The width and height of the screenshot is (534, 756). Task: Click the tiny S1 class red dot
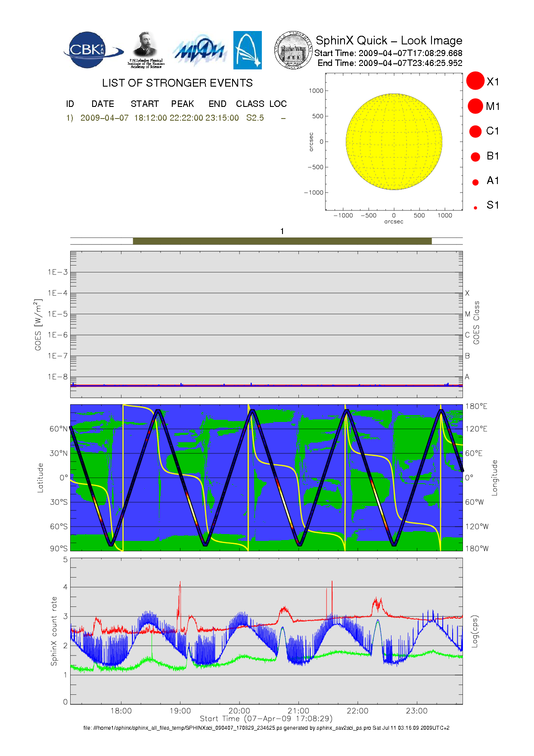point(475,208)
